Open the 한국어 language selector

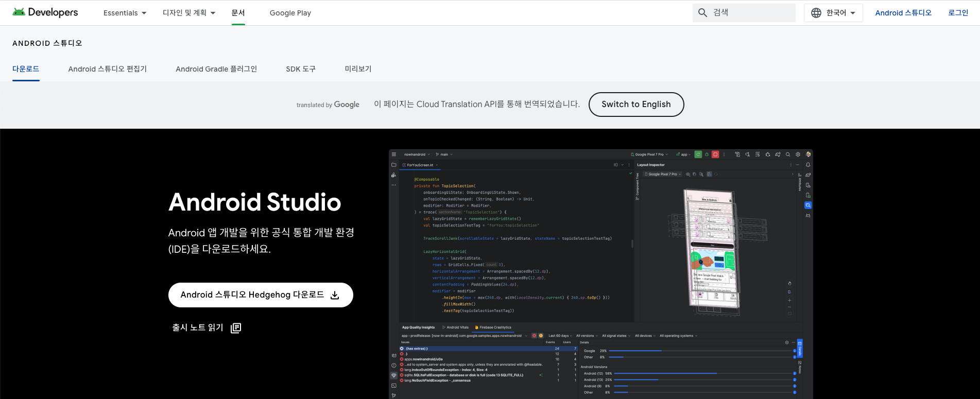coord(833,13)
